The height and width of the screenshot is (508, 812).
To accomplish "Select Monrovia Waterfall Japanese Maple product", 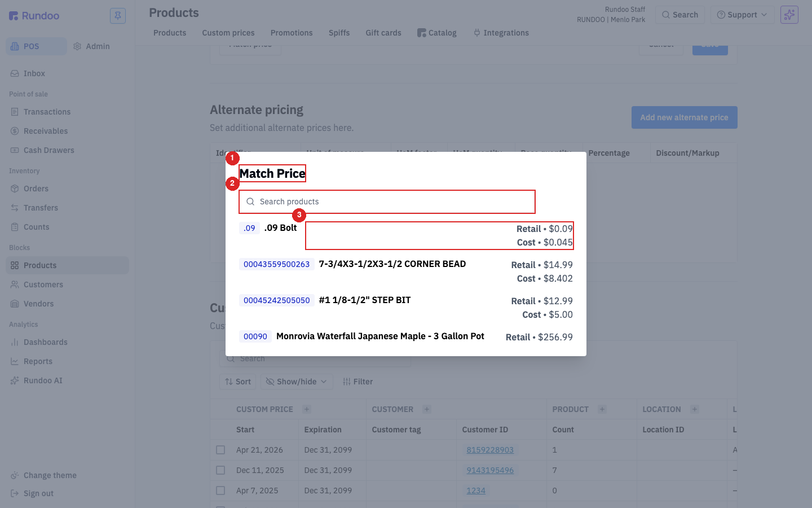I will point(406,337).
